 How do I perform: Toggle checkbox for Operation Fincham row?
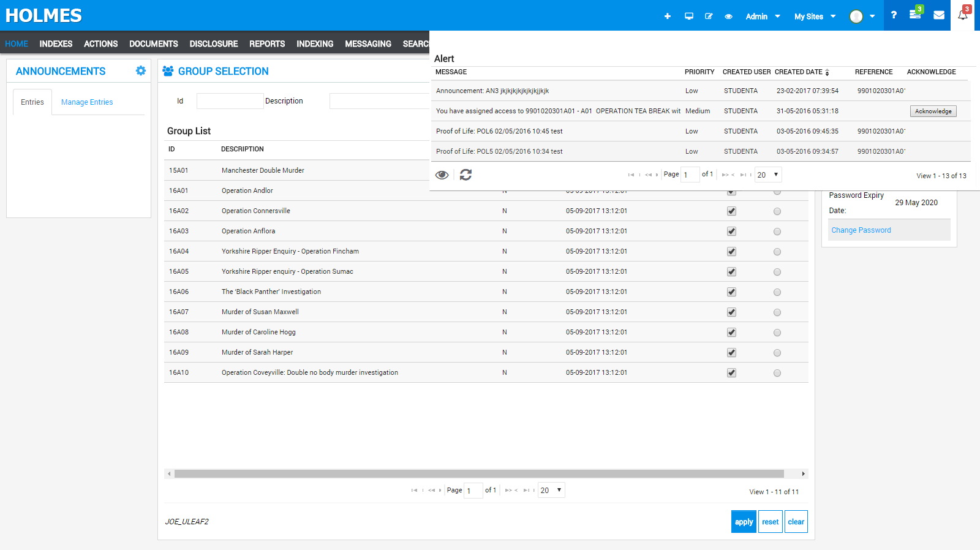(731, 252)
